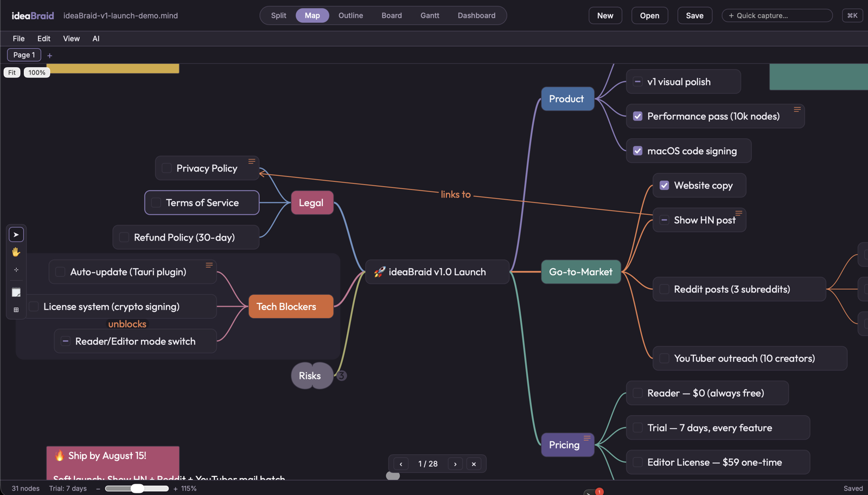868x495 pixels.
Task: Check the Refund Policy (30-day) checkbox
Action: coord(124,237)
